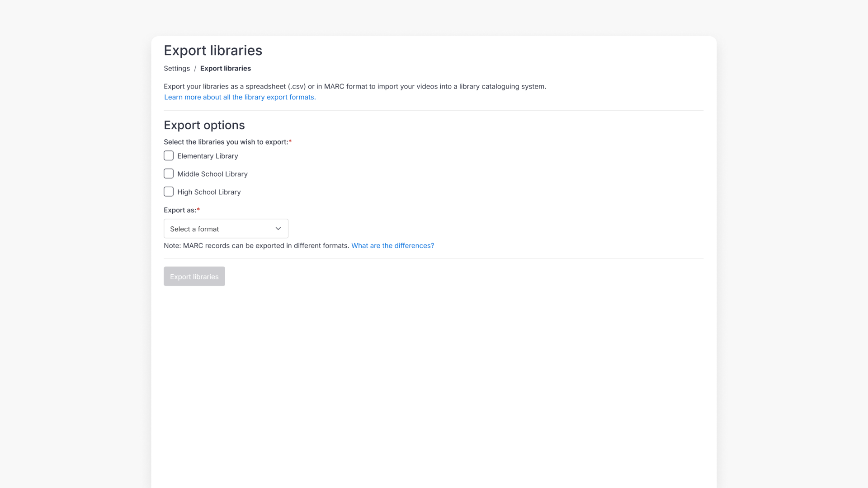This screenshot has height=488, width=868.
Task: Navigate to Settings via the breadcrumb
Action: [x=176, y=68]
